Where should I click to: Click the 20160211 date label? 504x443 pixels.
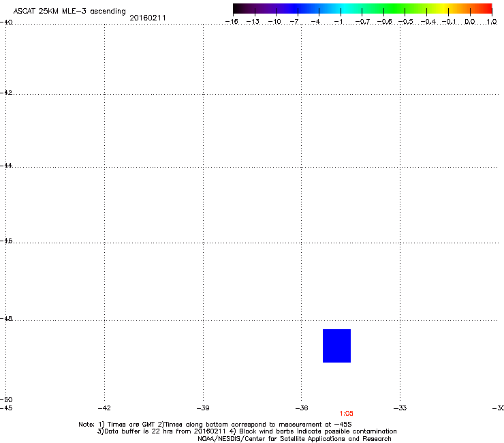pos(148,18)
